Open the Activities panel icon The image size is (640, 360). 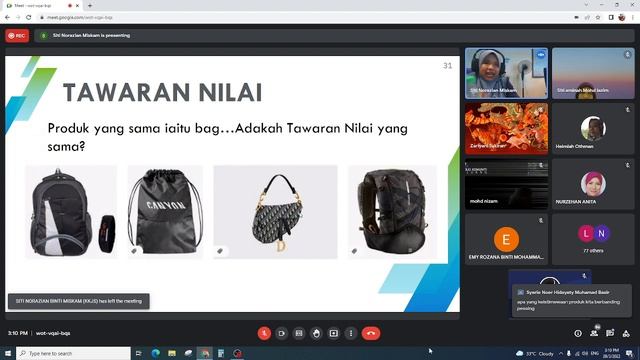pyautogui.click(x=626, y=333)
